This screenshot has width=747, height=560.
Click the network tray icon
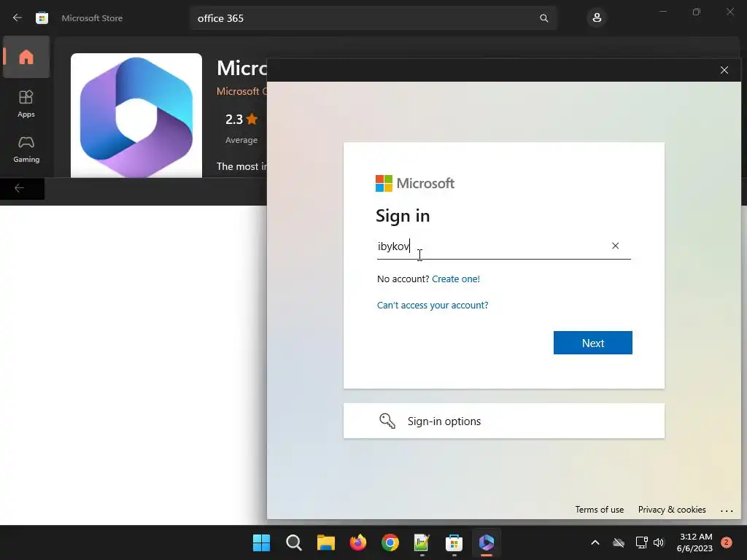[x=641, y=542]
